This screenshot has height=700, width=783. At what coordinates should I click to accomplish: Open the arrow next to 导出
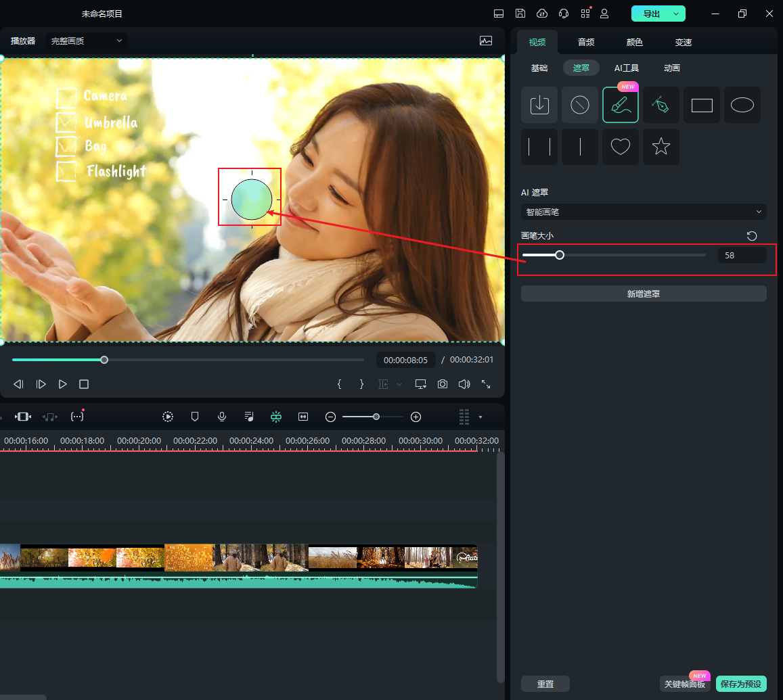pyautogui.click(x=675, y=14)
